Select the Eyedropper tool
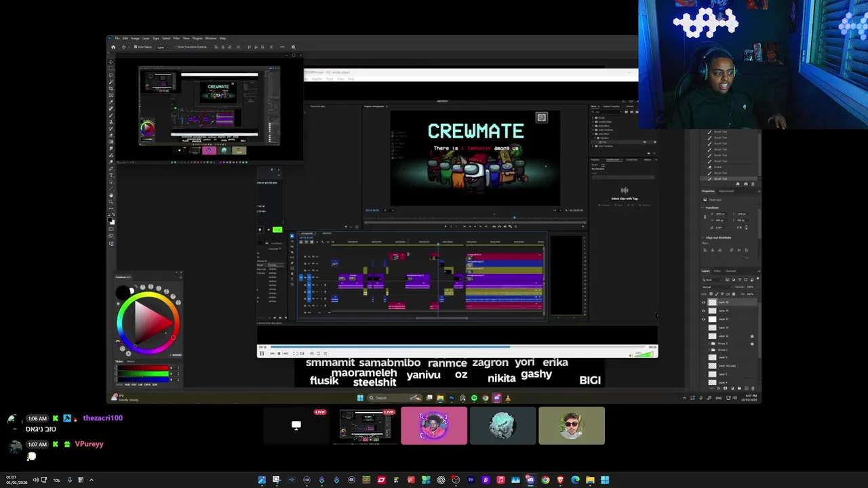This screenshot has width=868, height=488. coord(111,102)
